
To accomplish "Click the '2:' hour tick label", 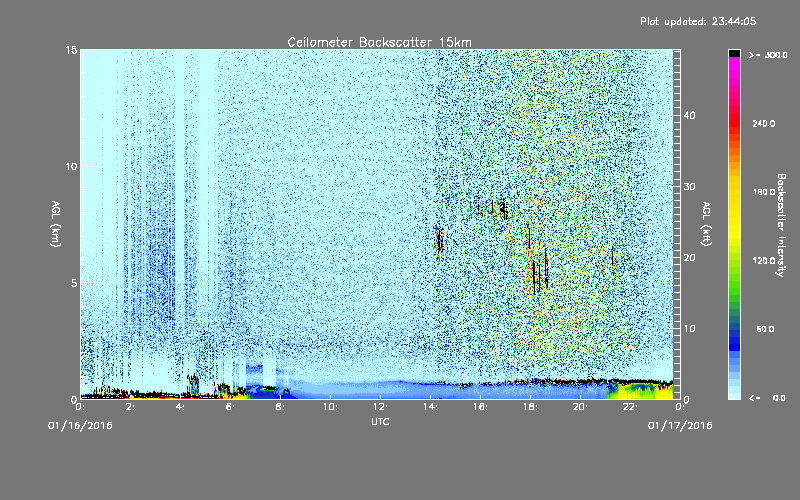I will pyautogui.click(x=131, y=407).
